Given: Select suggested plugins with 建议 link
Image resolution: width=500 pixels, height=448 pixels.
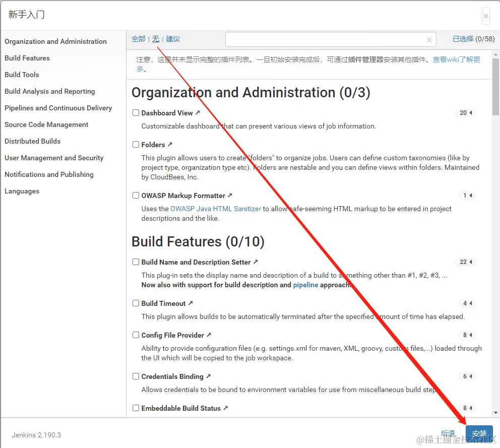Looking at the screenshot, I should coord(173,39).
